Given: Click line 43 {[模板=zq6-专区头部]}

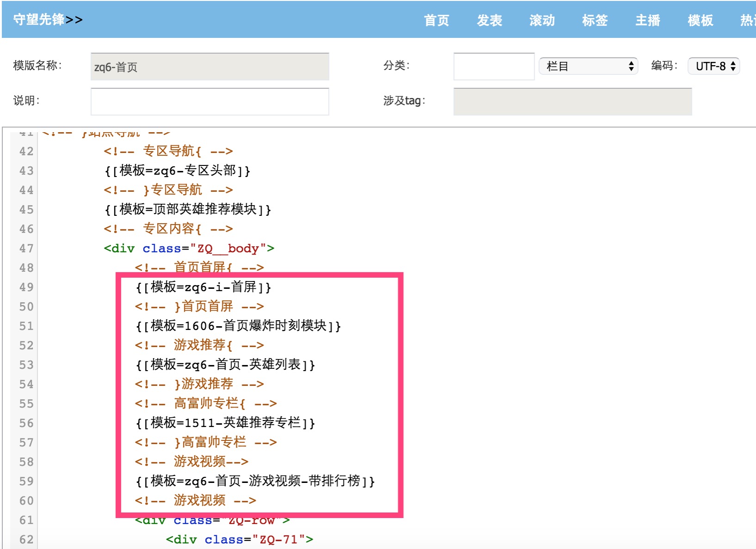Looking at the screenshot, I should 177,171.
